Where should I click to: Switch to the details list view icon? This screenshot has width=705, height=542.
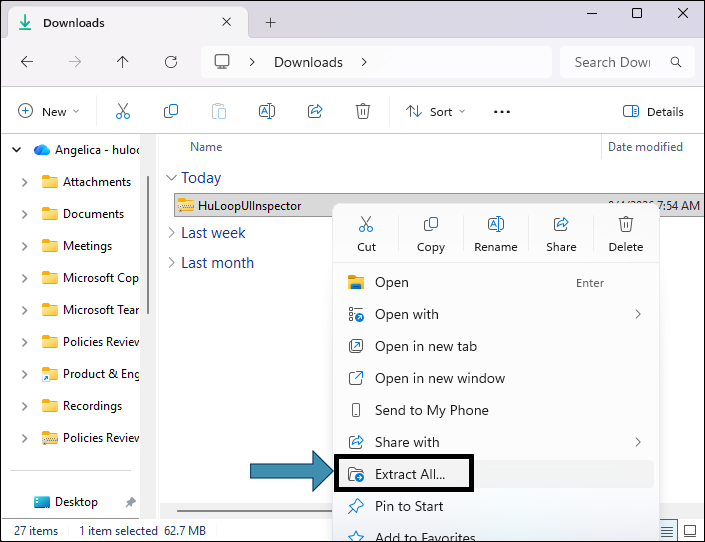point(667,531)
